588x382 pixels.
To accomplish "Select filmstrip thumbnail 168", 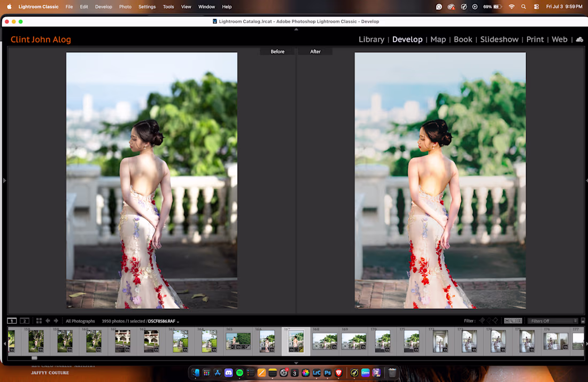I will [x=325, y=341].
